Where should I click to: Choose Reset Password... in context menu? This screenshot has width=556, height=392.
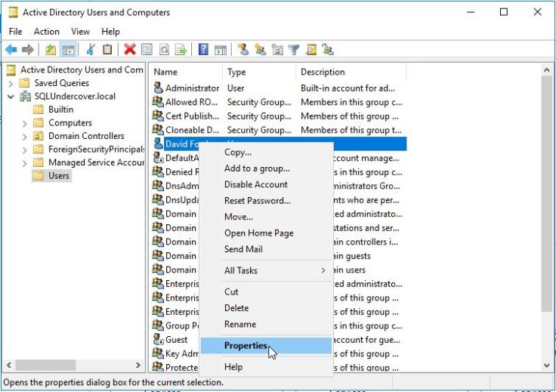click(267, 201)
